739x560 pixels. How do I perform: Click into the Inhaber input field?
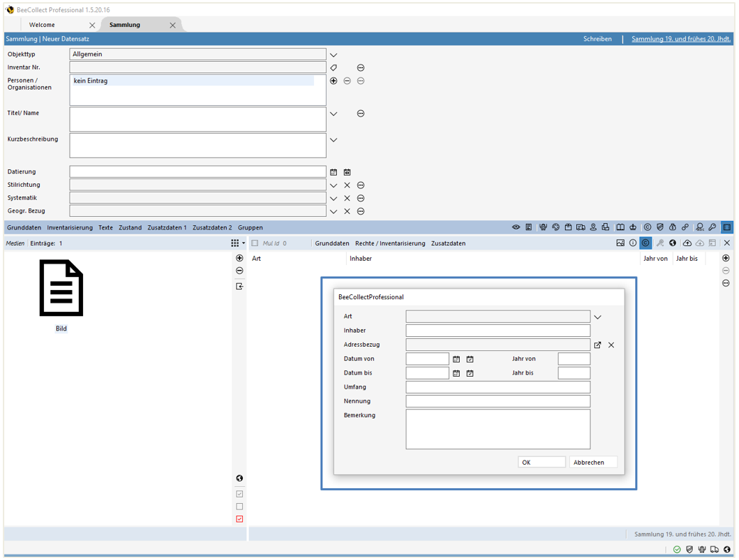click(x=497, y=330)
